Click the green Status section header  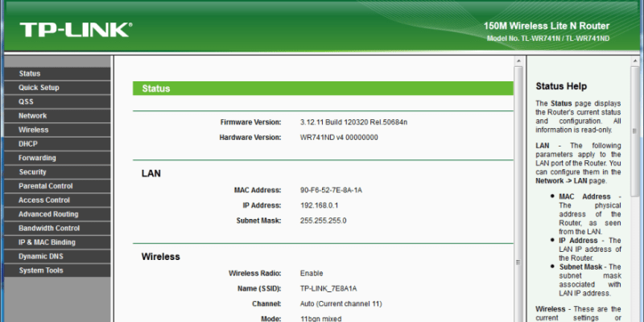pos(323,89)
